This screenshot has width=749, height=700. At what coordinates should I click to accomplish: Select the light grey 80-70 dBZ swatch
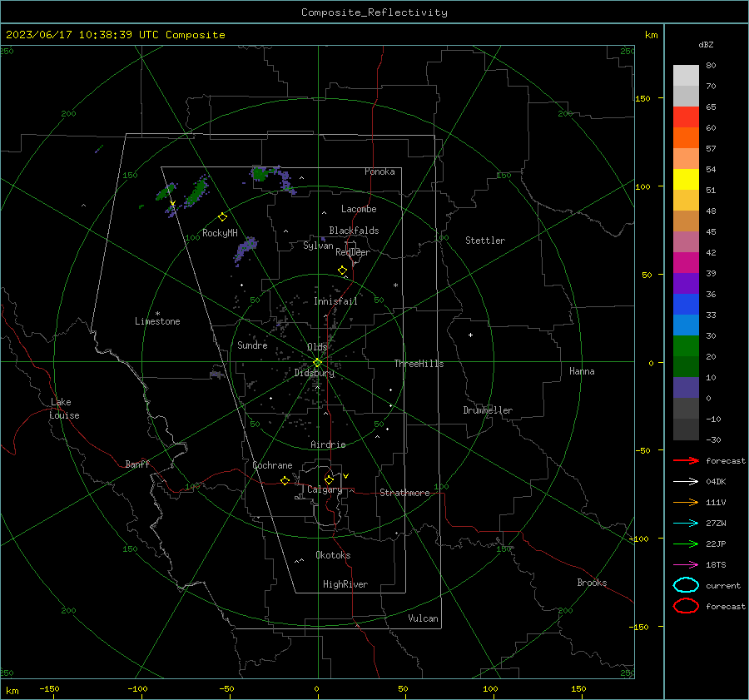click(686, 76)
